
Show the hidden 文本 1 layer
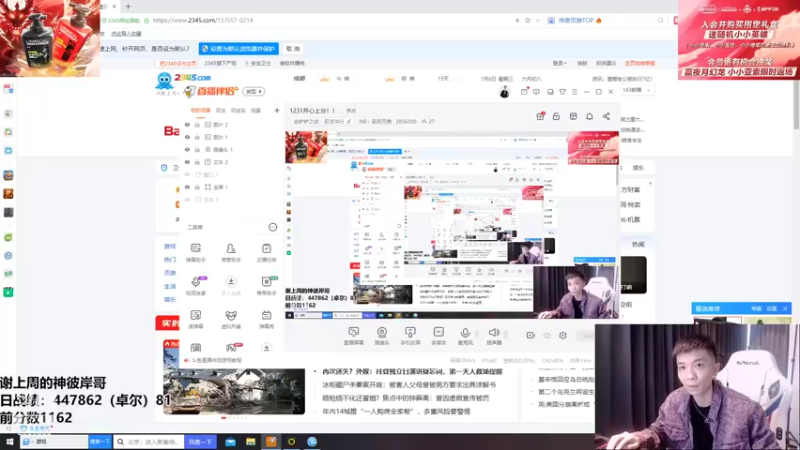[x=188, y=199]
